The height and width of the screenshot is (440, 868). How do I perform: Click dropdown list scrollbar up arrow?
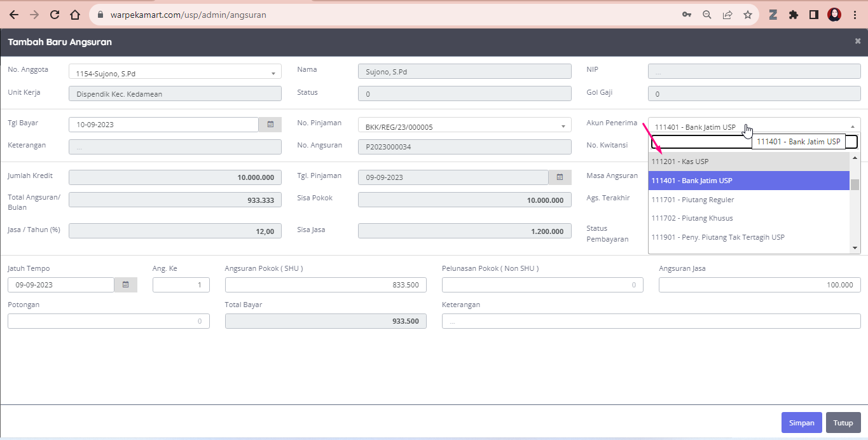[855, 157]
